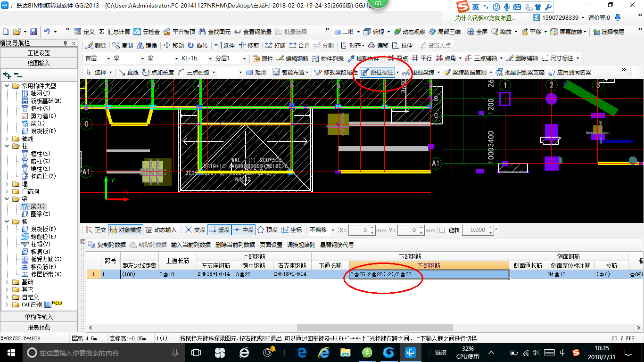Click 删除辅轴 delete auxiliary axis

(522, 58)
